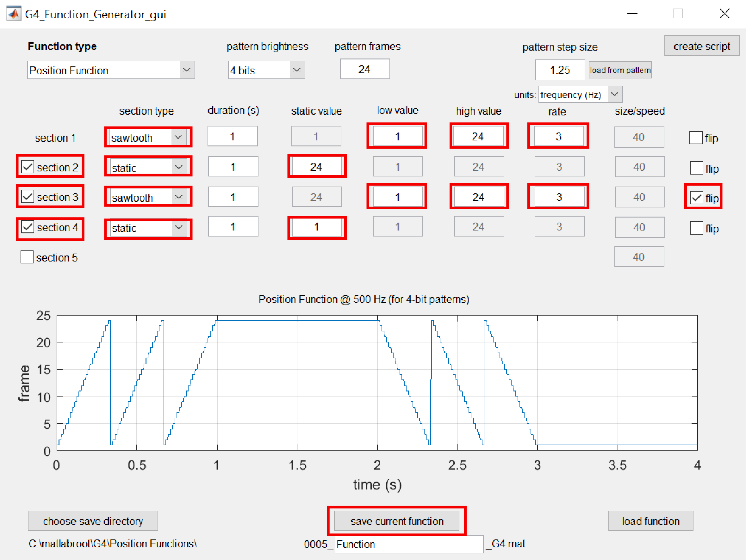
Task: Select the function filename text field
Action: tap(408, 544)
